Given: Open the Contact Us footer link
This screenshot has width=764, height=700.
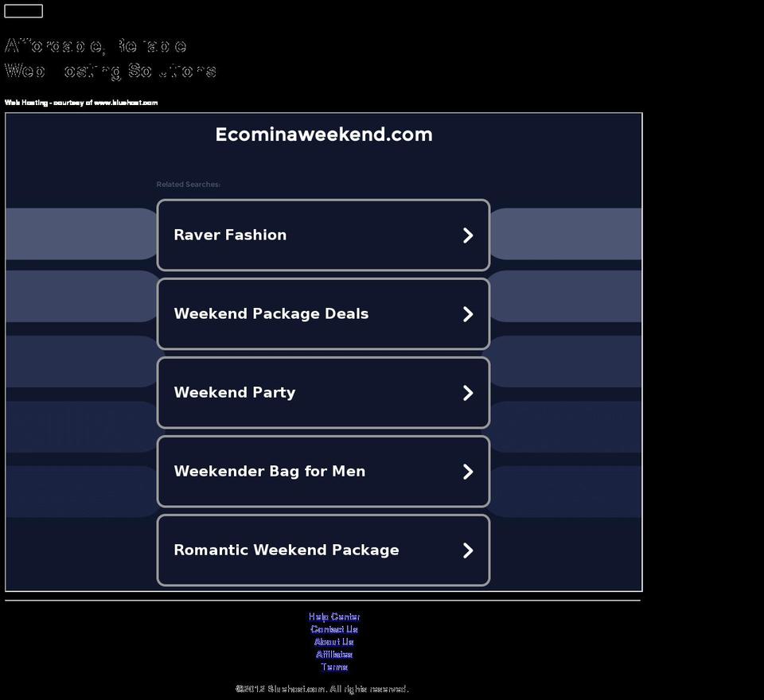Looking at the screenshot, I should click(x=334, y=629).
